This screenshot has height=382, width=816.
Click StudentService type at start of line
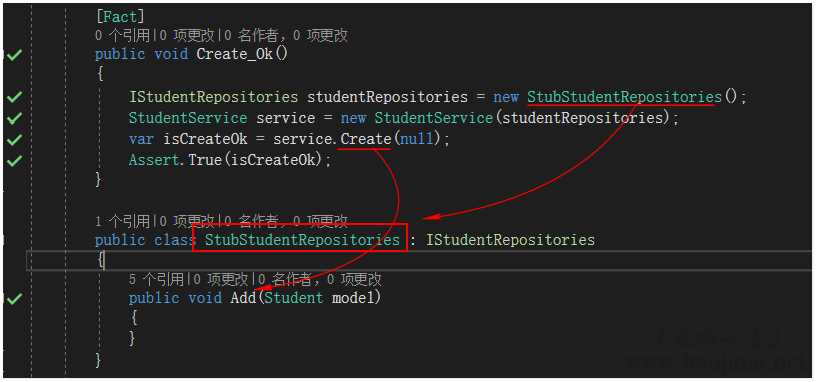tap(188, 118)
